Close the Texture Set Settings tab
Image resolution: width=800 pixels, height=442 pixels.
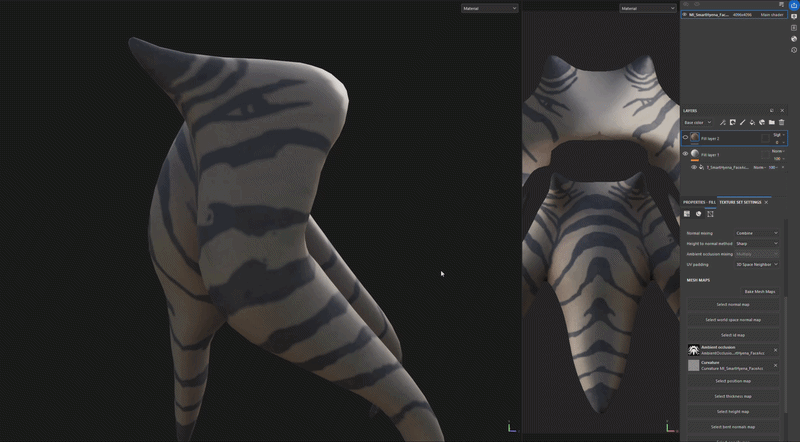coord(766,202)
